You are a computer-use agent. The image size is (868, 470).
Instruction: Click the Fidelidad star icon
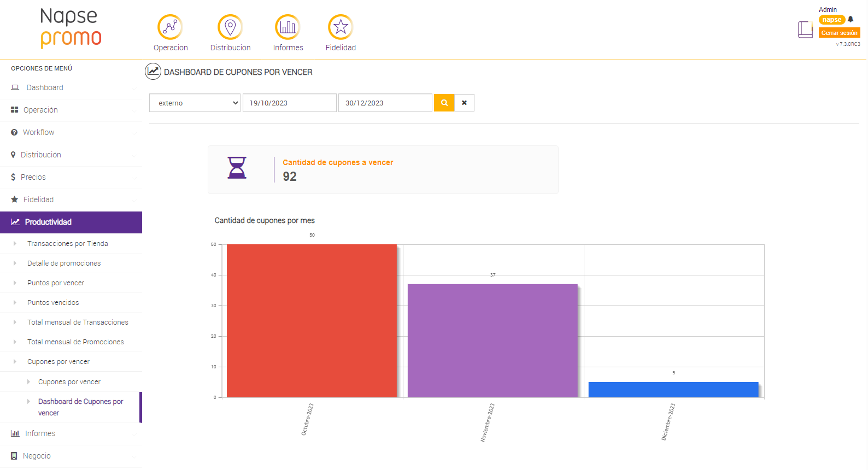tap(341, 27)
